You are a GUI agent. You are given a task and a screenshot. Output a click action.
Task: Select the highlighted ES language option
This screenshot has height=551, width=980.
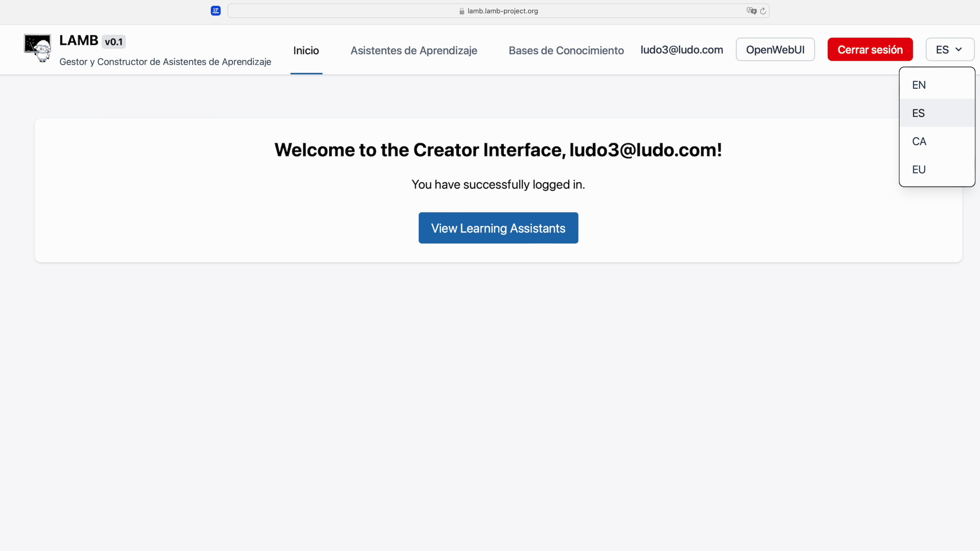[918, 113]
